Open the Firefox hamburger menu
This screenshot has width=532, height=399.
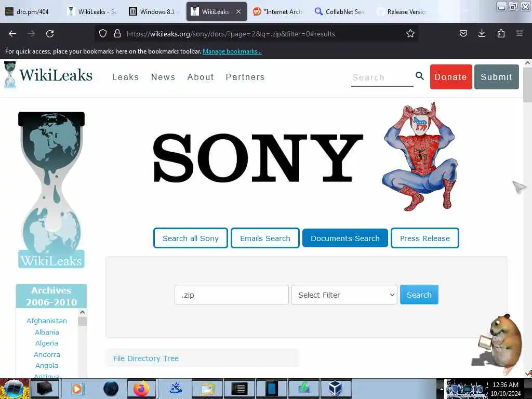519,33
